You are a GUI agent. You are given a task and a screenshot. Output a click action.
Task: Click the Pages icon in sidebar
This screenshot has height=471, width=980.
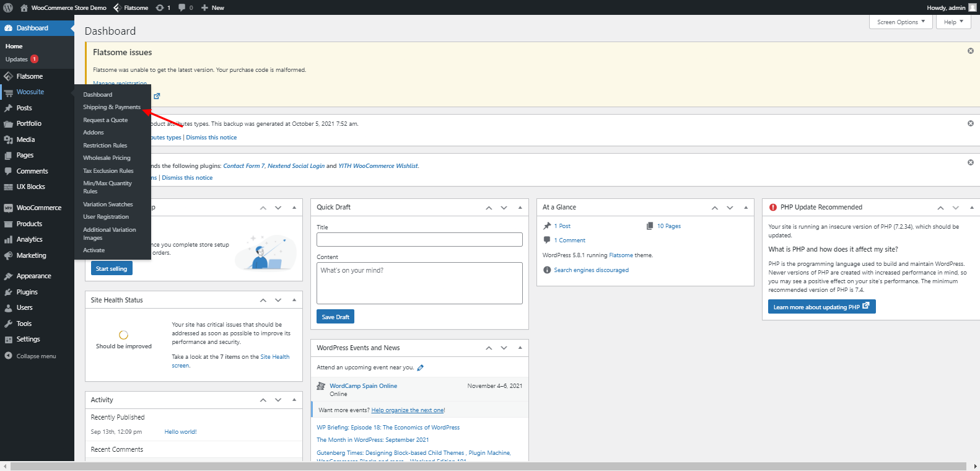[x=9, y=155]
